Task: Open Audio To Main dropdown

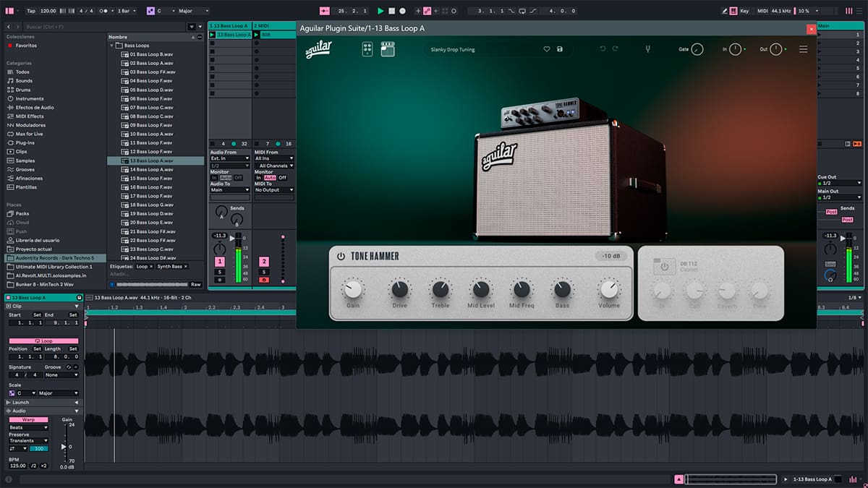Action: point(230,189)
